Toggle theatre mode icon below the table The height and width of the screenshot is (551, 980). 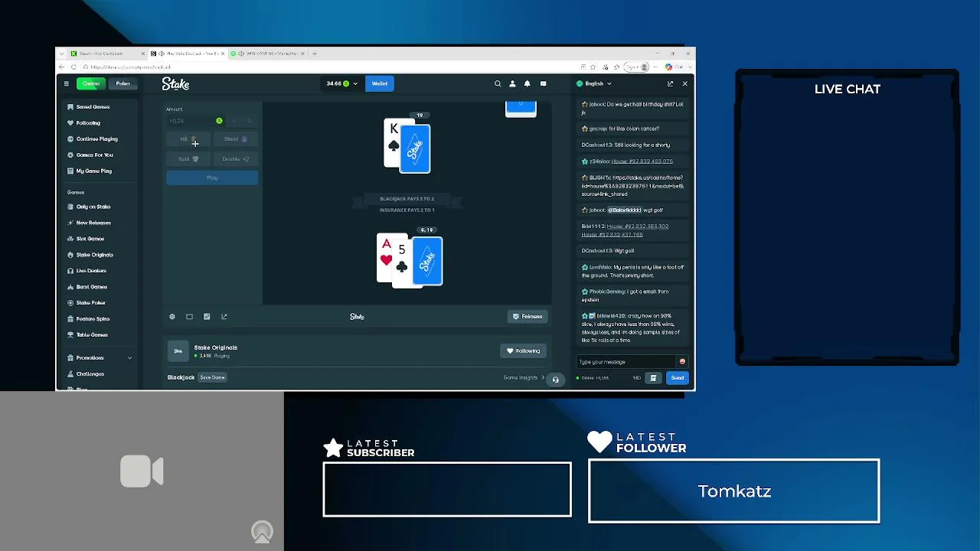189,317
